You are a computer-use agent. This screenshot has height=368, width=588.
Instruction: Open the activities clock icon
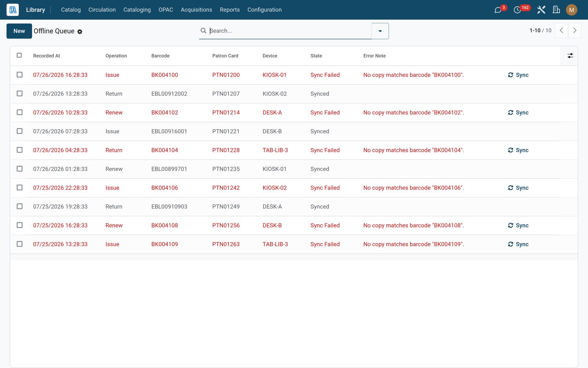[x=517, y=10]
